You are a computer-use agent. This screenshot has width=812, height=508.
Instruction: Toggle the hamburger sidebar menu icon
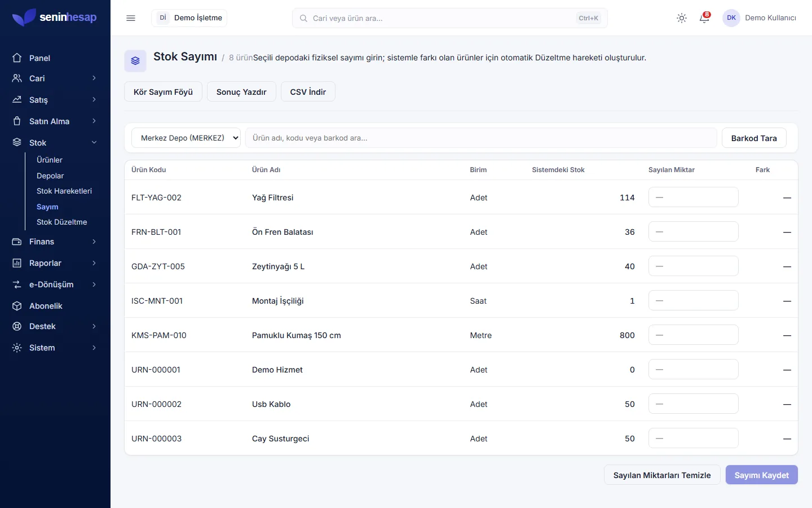pyautogui.click(x=131, y=18)
